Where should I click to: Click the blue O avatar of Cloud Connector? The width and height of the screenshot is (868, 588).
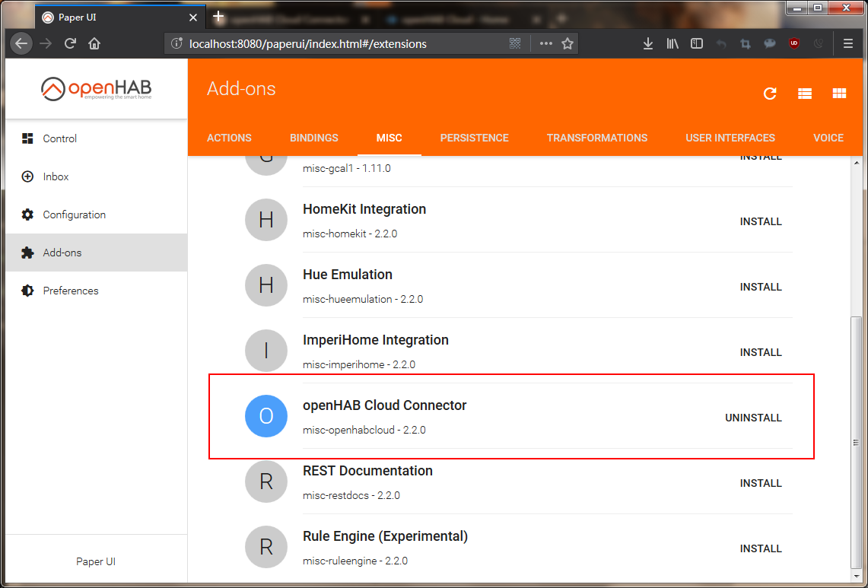(266, 416)
